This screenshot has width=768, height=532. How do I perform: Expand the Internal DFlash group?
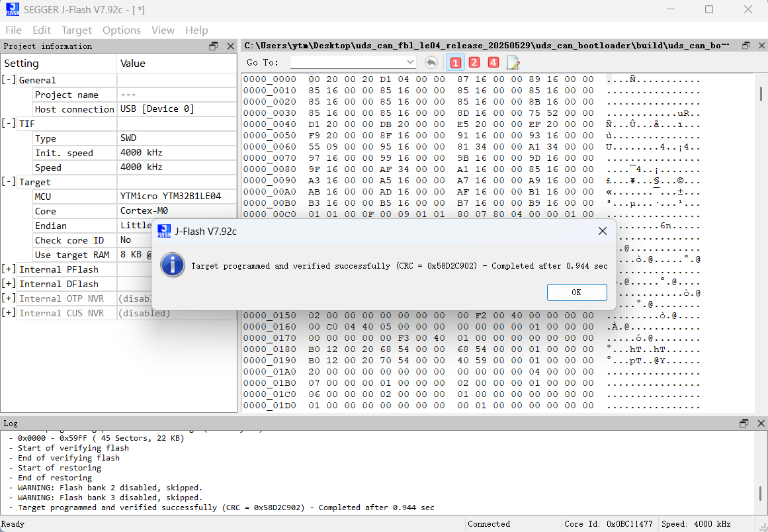click(x=9, y=284)
